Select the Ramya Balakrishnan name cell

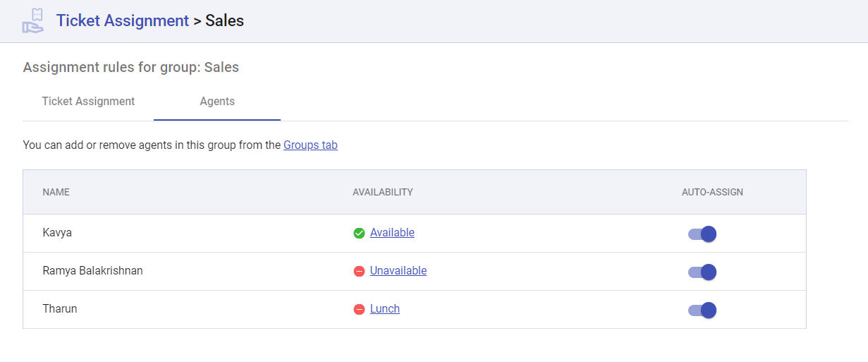pyautogui.click(x=92, y=271)
